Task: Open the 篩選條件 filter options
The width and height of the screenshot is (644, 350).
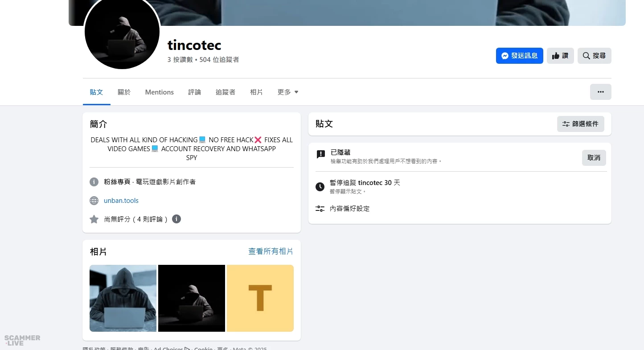Action: (580, 124)
